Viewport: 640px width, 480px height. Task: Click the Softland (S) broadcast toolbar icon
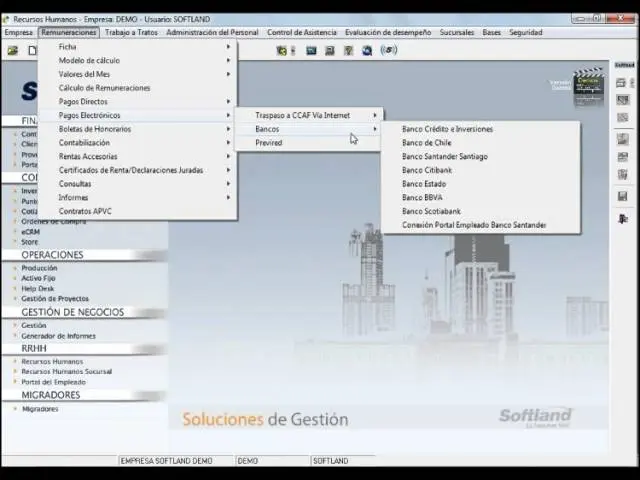point(389,50)
